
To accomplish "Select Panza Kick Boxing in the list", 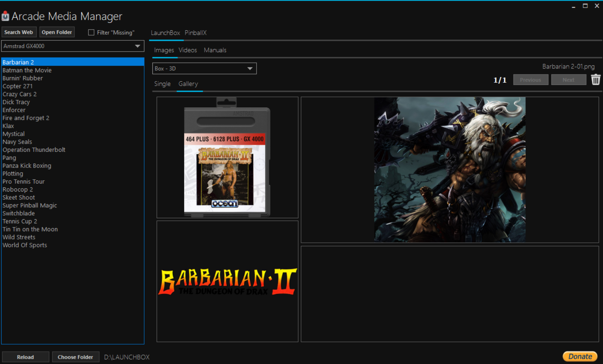I will 73,166.
